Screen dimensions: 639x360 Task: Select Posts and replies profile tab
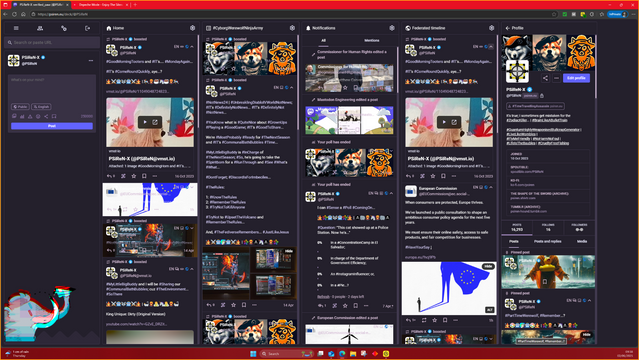click(x=547, y=241)
